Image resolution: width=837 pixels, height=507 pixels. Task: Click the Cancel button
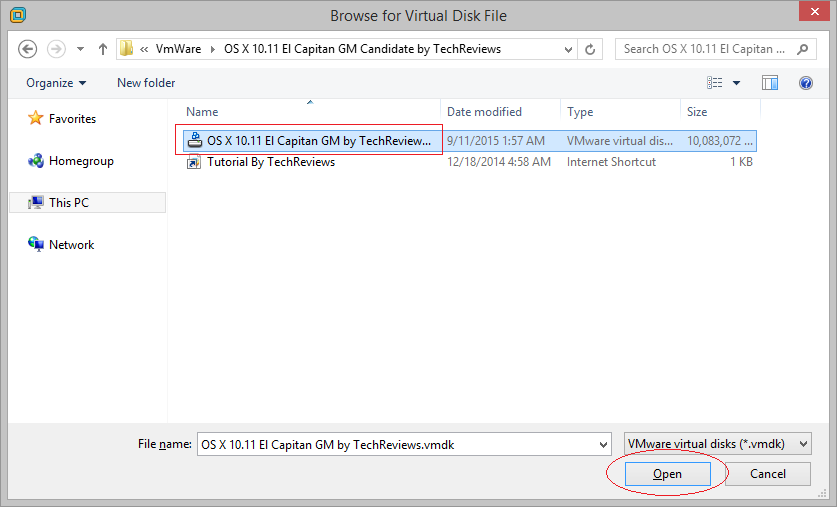768,474
